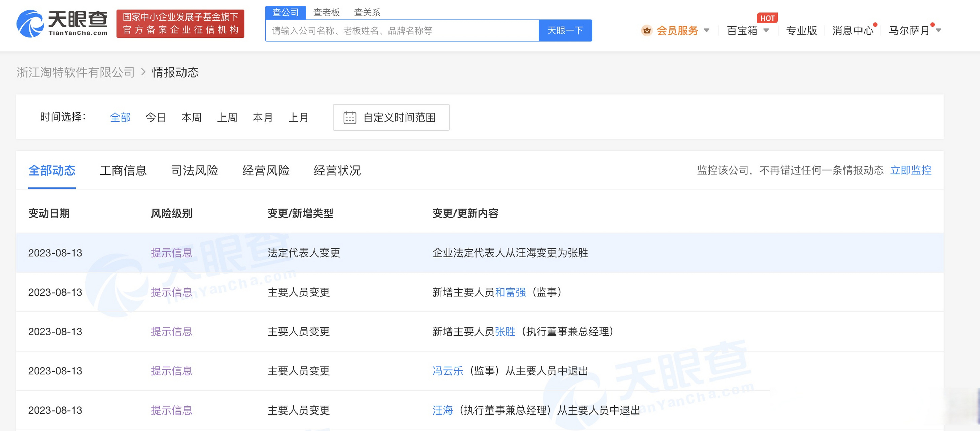The image size is (980, 431).
Task: Select 今日 time filter
Action: click(156, 118)
